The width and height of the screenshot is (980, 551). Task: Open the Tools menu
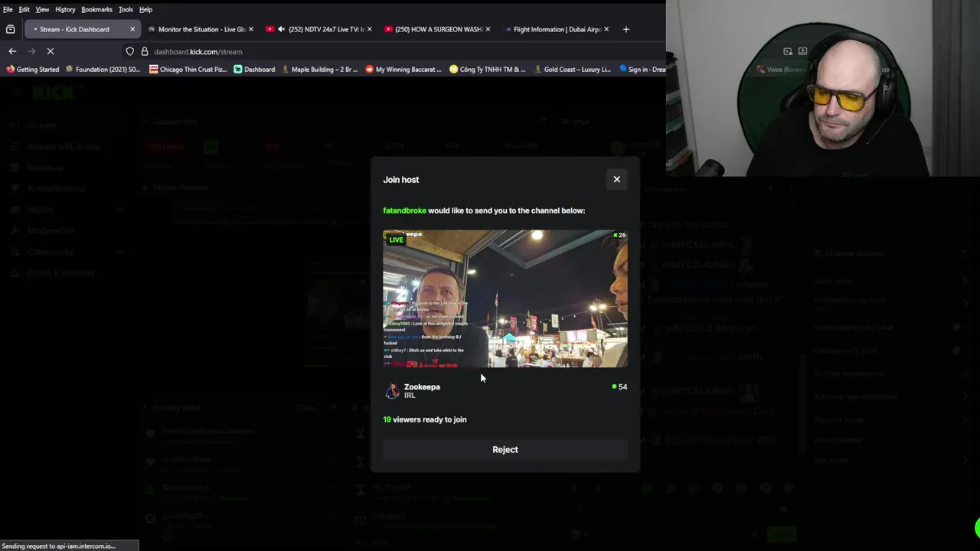[126, 9]
